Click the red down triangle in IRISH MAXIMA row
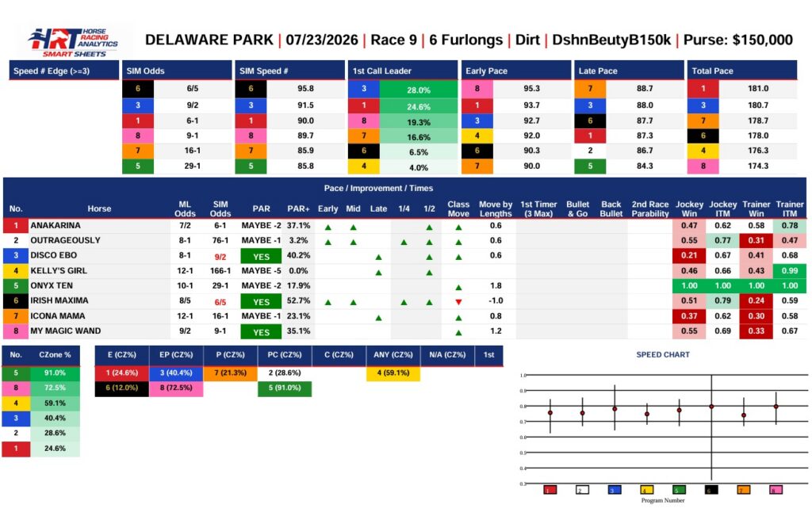812x516 pixels. (458, 302)
